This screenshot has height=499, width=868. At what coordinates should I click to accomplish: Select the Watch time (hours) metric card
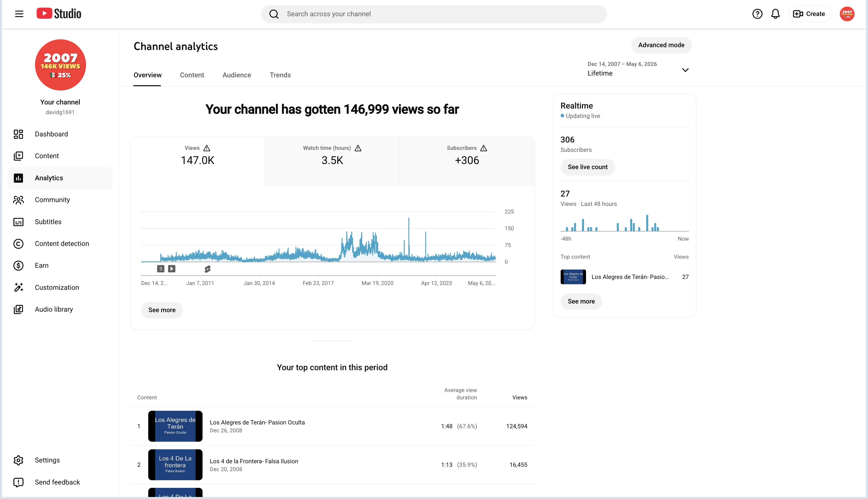pos(332,162)
